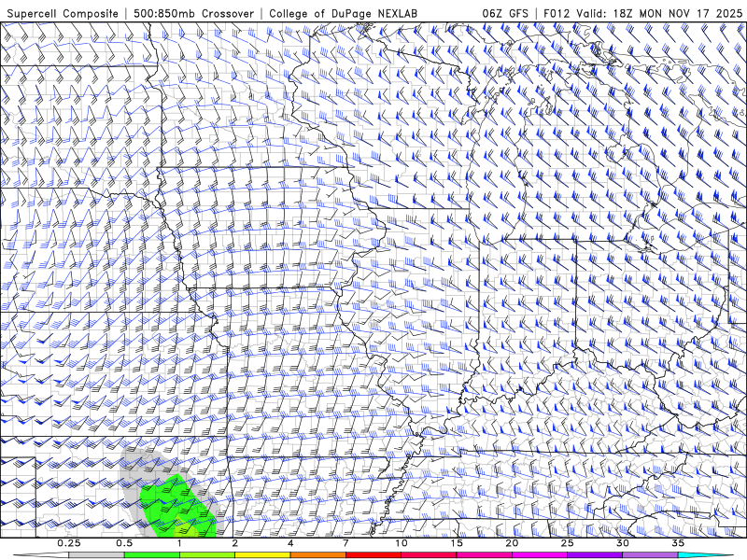Screen dimensions: 747x560
Task: Click the "Supercell Composite" title text
Action: [63, 13]
